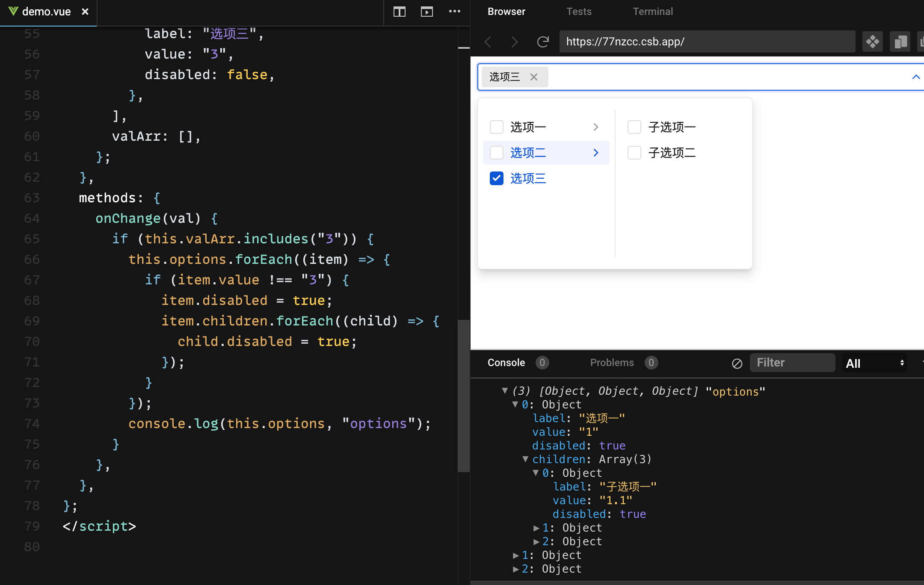Click the Vue logo on demo.vue tab
Viewport: 924px width, 585px height.
(13, 12)
